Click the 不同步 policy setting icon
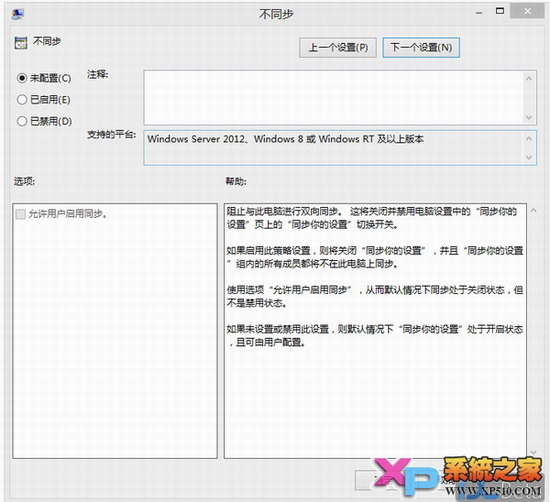The height and width of the screenshot is (502, 550). point(21,43)
